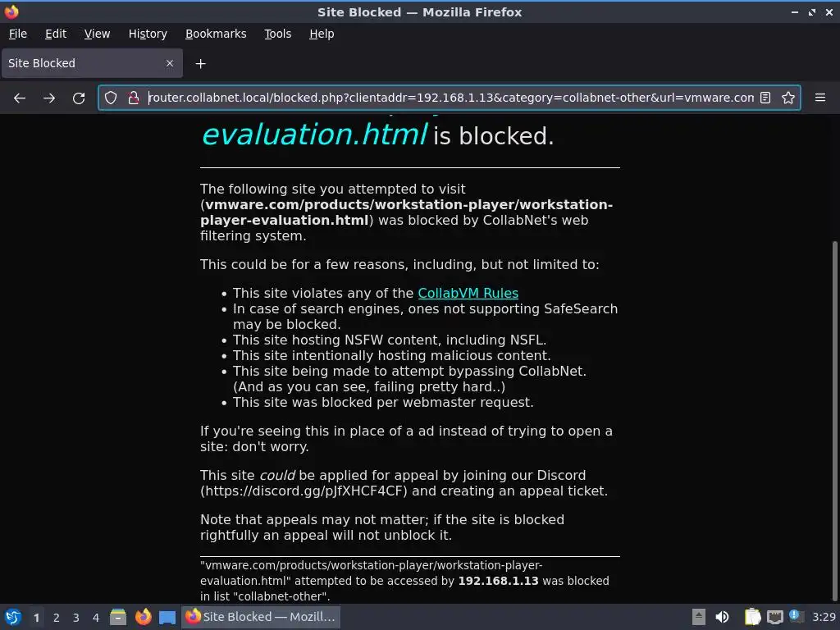Click the Firefox logo in the title bar
840x630 pixels.
11,11
